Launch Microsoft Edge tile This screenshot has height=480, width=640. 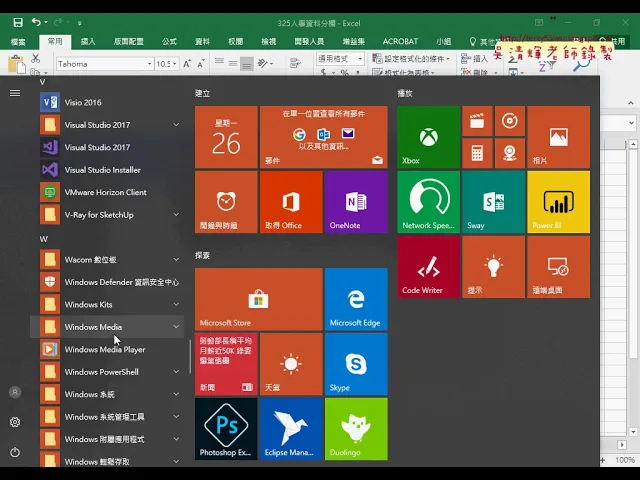[356, 299]
